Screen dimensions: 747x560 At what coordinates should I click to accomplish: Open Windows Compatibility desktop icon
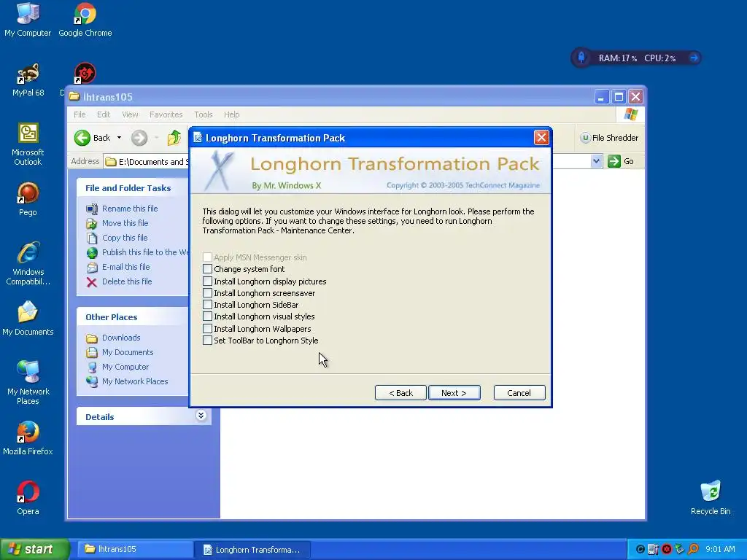click(x=28, y=263)
